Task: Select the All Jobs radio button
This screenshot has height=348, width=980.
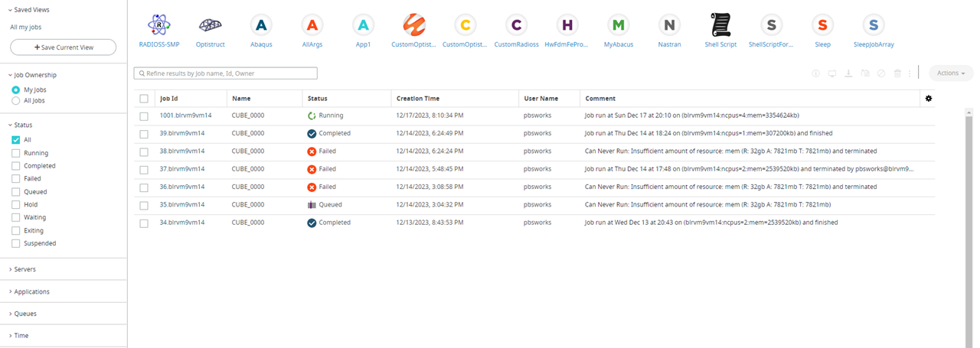Action: [x=16, y=100]
